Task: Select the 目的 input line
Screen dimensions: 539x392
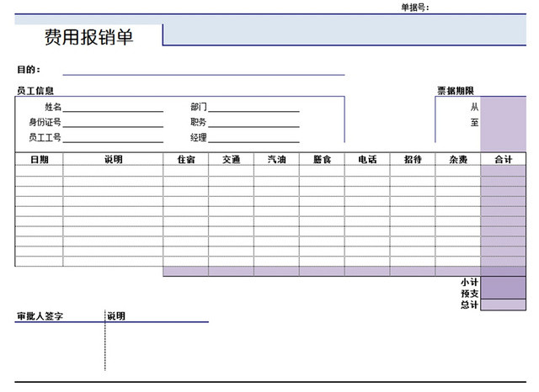Action: point(204,71)
